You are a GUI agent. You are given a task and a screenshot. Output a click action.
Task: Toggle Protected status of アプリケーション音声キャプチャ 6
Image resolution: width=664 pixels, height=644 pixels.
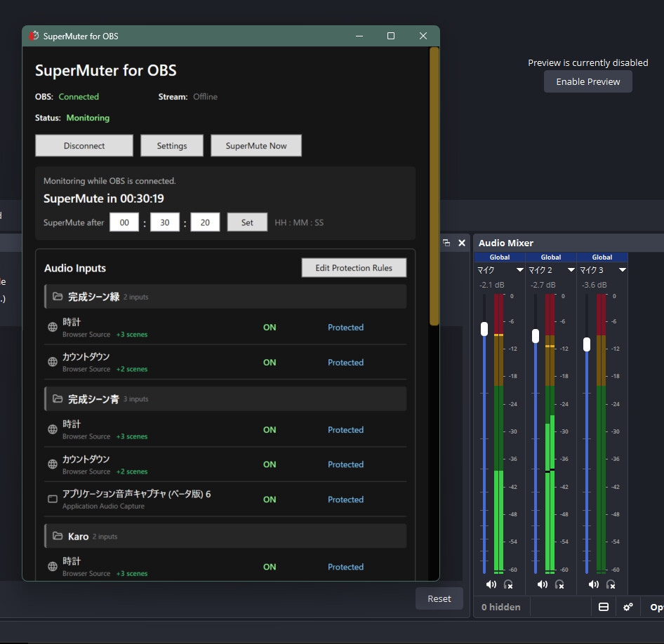click(x=345, y=499)
